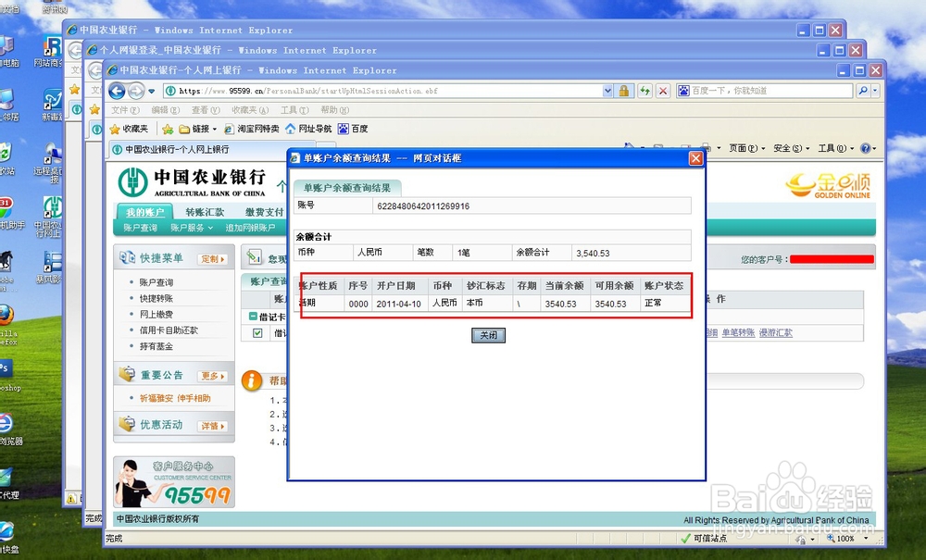
Task: Click the 定制 button in 快捷菜单
Action: (x=213, y=259)
